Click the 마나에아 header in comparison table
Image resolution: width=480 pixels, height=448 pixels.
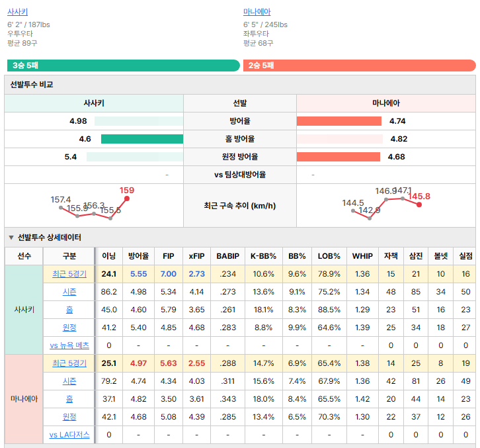point(386,103)
